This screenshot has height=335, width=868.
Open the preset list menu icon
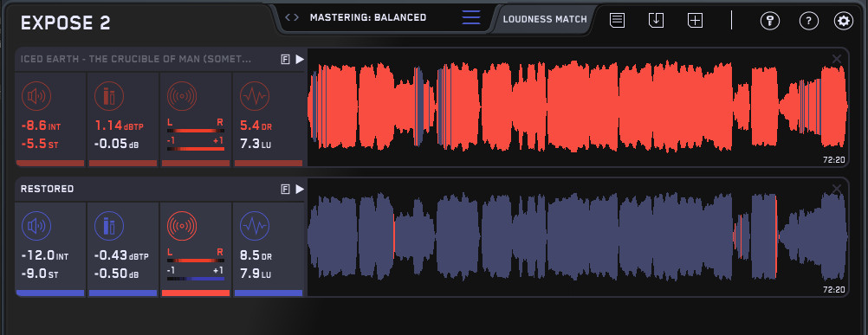point(471,17)
